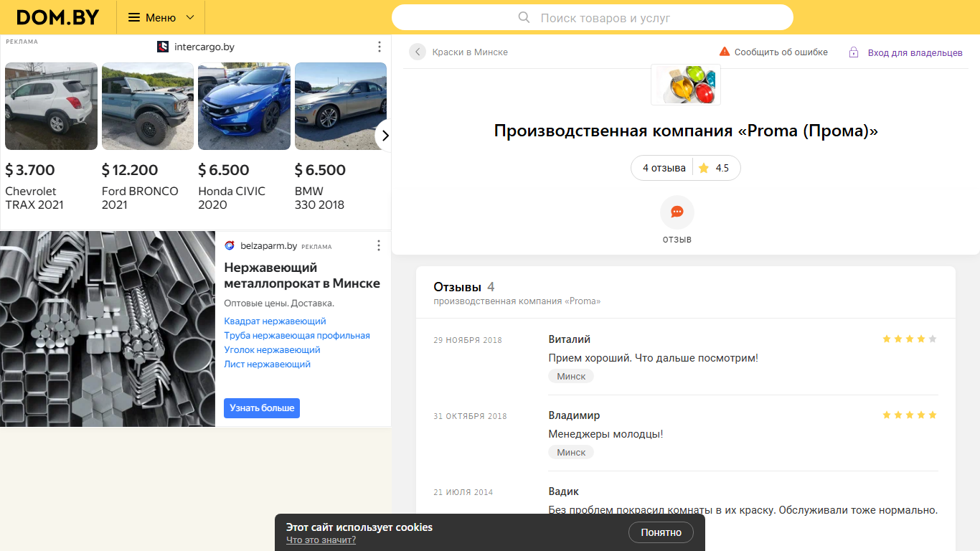Click the Honda CIVIC 2020 title
The image size is (980, 551).
pyautogui.click(x=232, y=198)
